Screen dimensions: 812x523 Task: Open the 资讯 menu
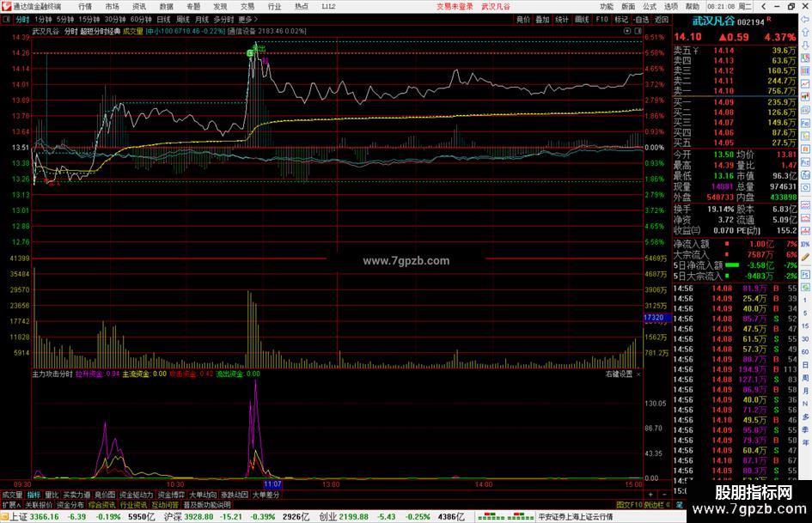click(x=139, y=7)
